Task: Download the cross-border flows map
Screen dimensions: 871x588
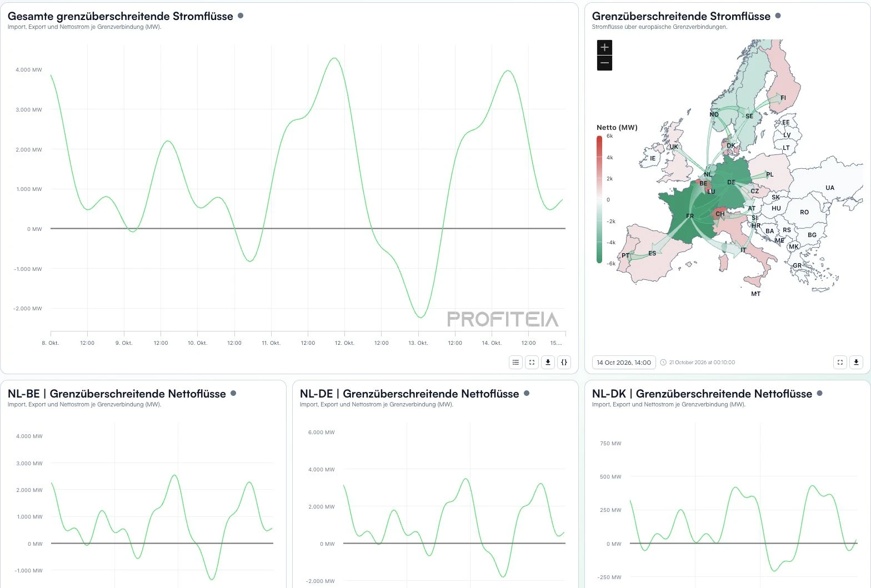Action: point(856,362)
